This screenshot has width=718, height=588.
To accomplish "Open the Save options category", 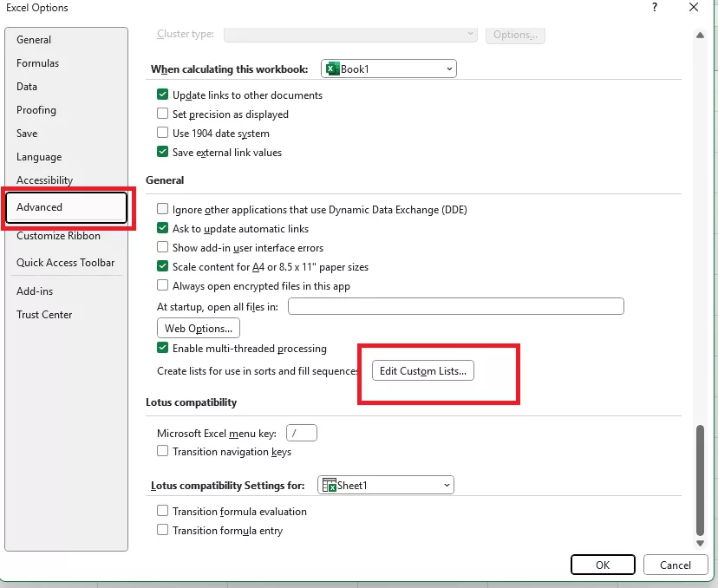I will (27, 134).
